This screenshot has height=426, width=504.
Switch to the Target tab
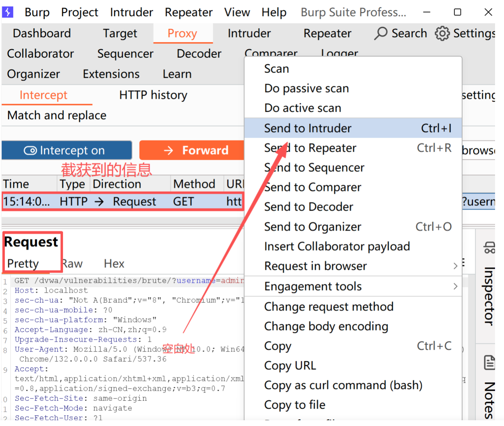[120, 33]
